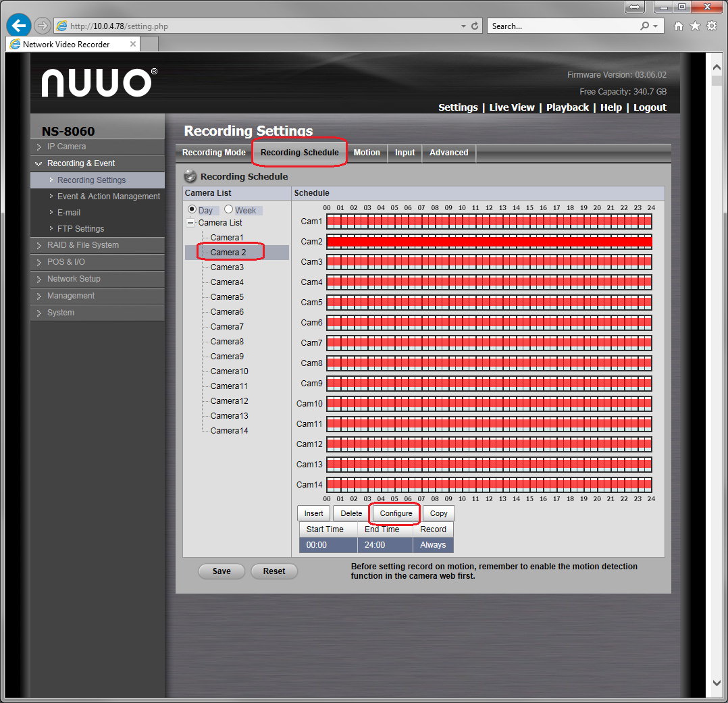Open the browser home icon
This screenshot has height=703, width=728.
coord(679,26)
